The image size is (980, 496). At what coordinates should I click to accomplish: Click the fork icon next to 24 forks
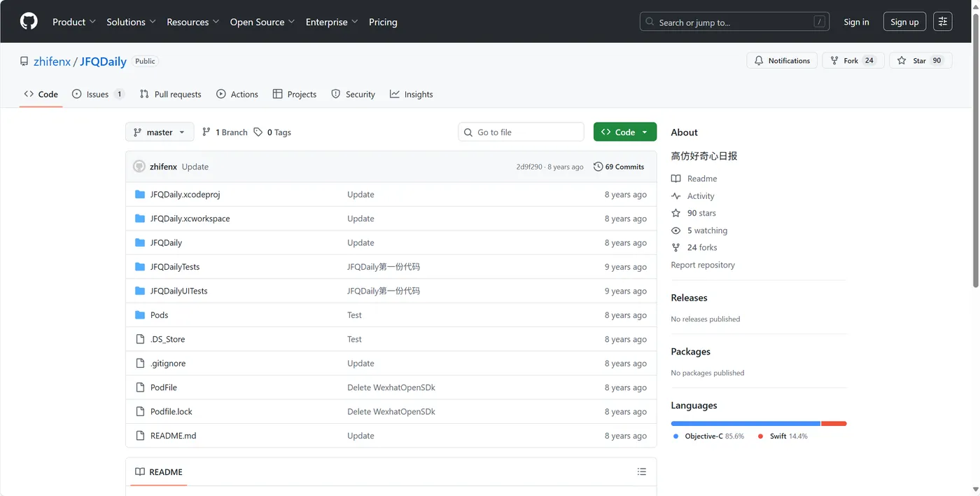coord(675,247)
